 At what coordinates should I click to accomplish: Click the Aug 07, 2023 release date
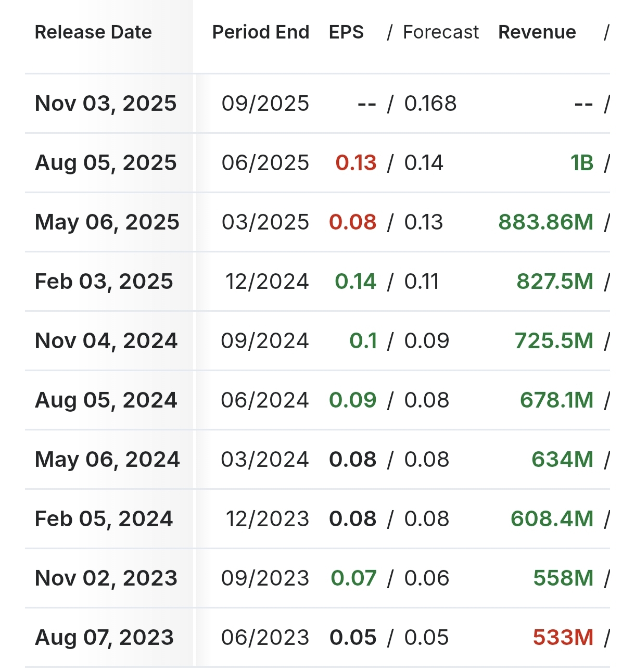click(x=104, y=638)
